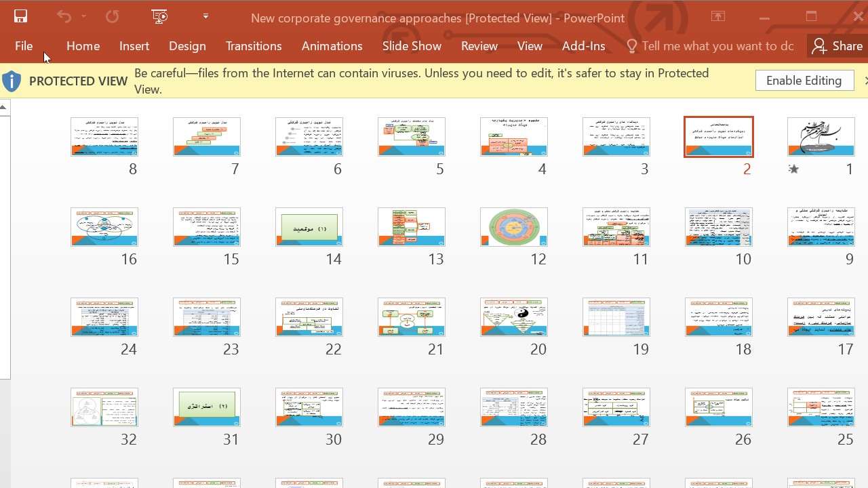Select slide 5 thumbnail
The height and width of the screenshot is (488, 868).
click(412, 137)
